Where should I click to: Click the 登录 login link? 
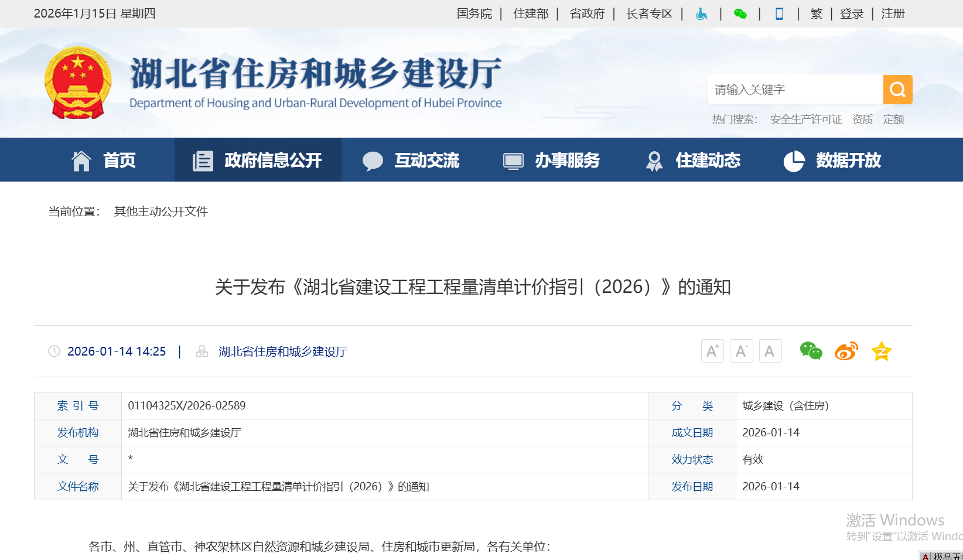tap(852, 14)
